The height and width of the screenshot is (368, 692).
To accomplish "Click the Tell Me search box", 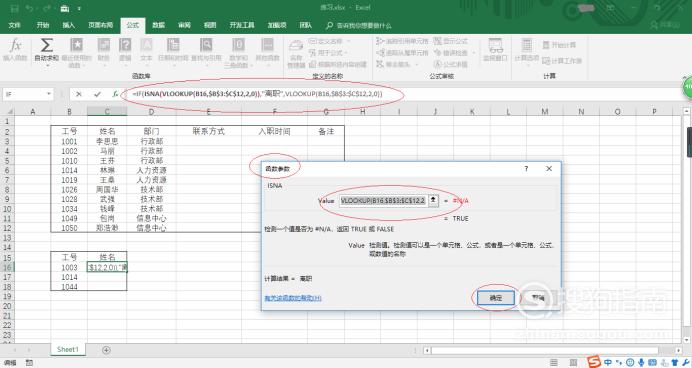I will pyautogui.click(x=358, y=26).
